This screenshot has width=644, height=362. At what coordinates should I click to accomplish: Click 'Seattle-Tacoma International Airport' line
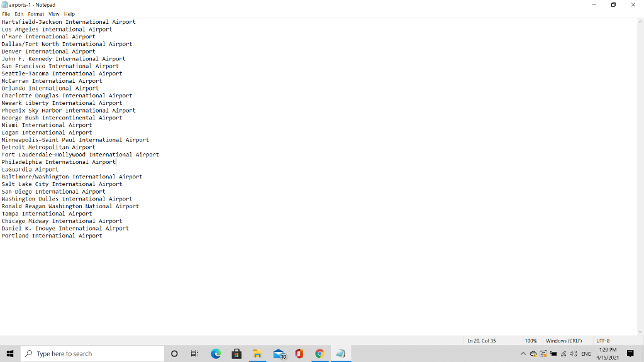pyautogui.click(x=62, y=74)
